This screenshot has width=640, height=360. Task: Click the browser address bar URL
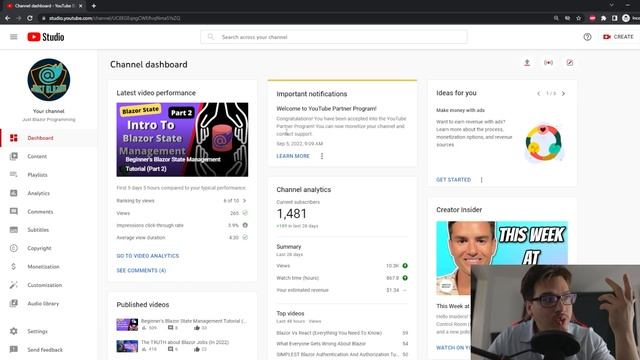(x=114, y=18)
